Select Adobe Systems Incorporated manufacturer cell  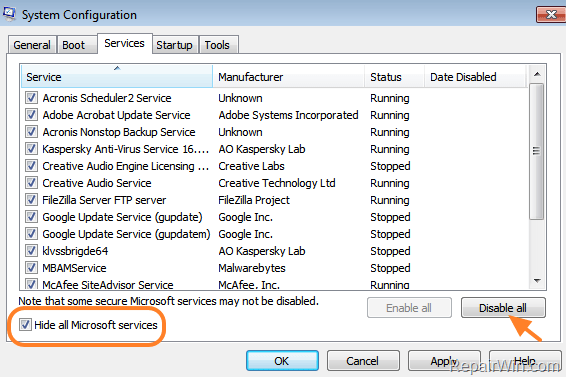point(288,115)
